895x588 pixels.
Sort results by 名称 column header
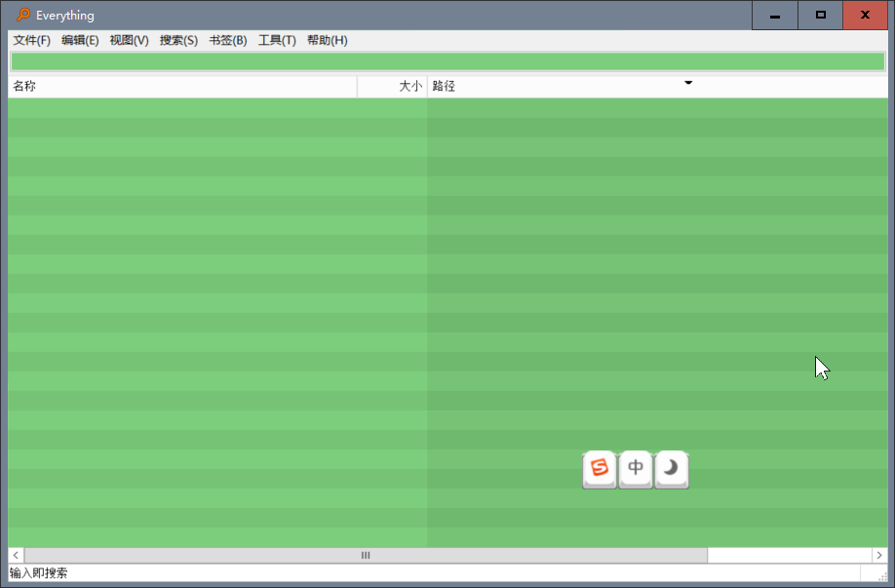(x=182, y=86)
